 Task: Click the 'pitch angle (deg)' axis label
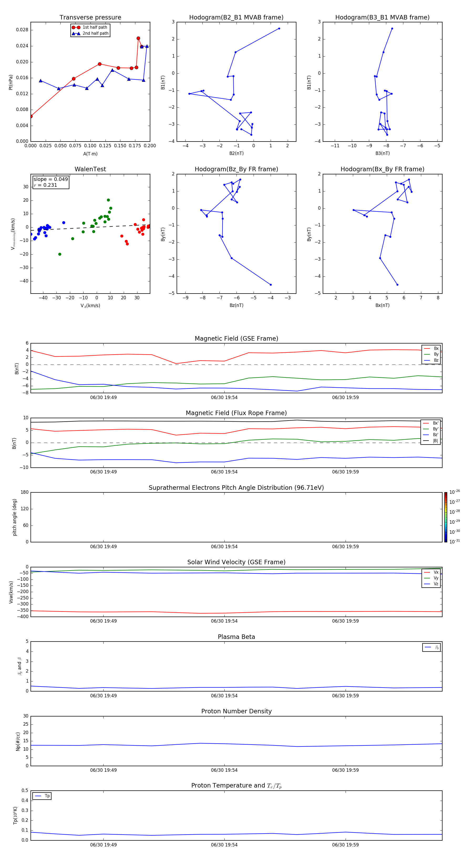coord(14,517)
